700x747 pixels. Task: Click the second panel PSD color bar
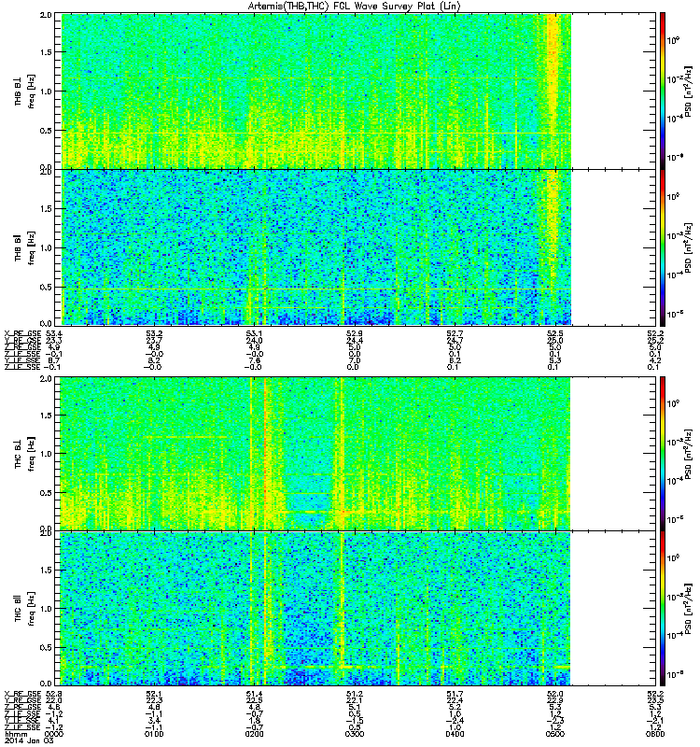tap(663, 247)
